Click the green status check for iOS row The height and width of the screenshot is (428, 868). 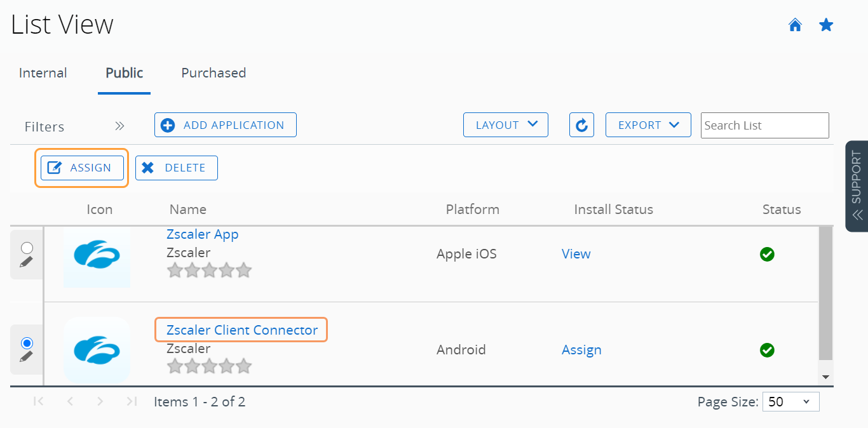[767, 255]
